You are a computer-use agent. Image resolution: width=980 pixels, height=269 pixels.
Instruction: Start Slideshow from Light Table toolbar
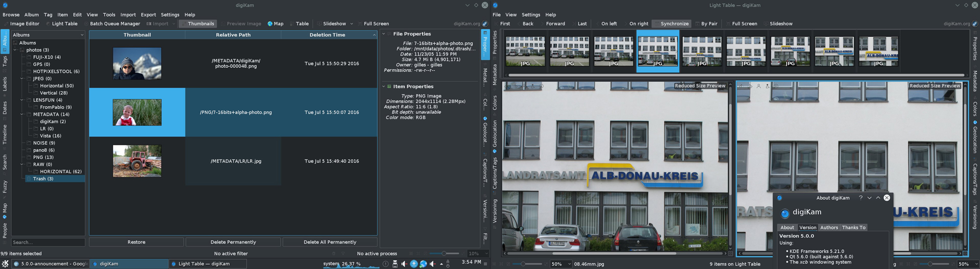[x=778, y=24]
